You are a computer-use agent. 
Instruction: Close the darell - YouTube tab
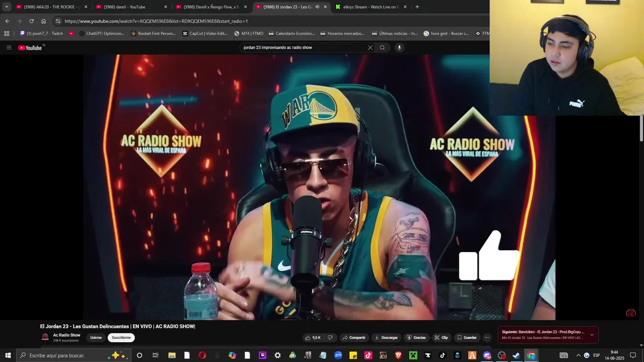166,7
